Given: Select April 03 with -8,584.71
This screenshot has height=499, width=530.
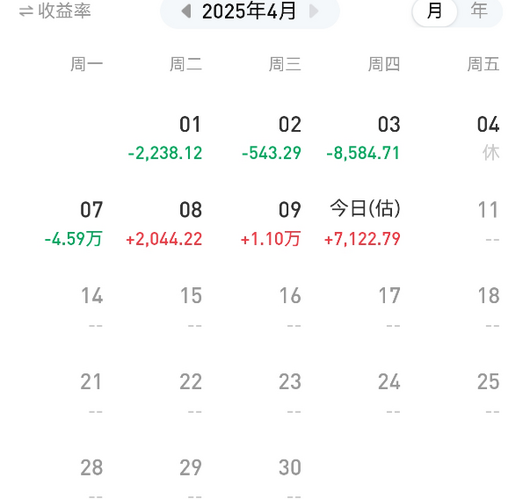Looking at the screenshot, I should point(363,138).
